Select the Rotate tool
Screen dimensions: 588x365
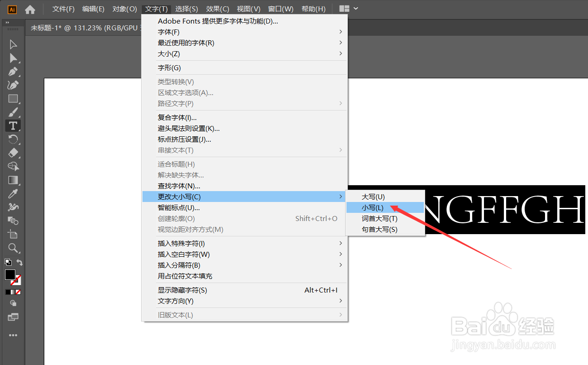point(13,139)
